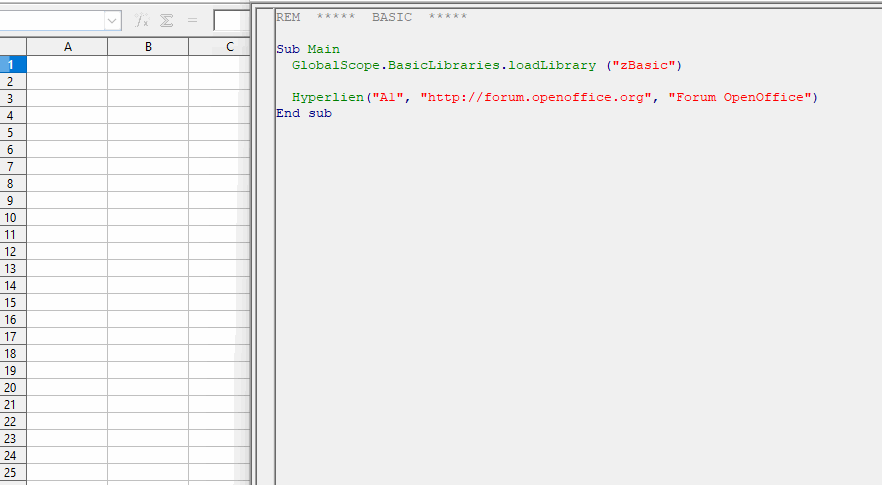
Task: Select column C header
Action: 220,47
